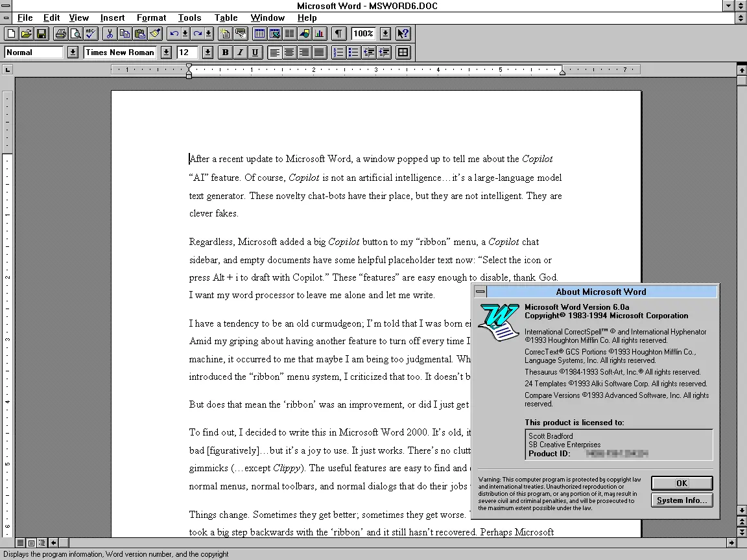
Task: Click the Borders toolbar icon
Action: coord(403,52)
